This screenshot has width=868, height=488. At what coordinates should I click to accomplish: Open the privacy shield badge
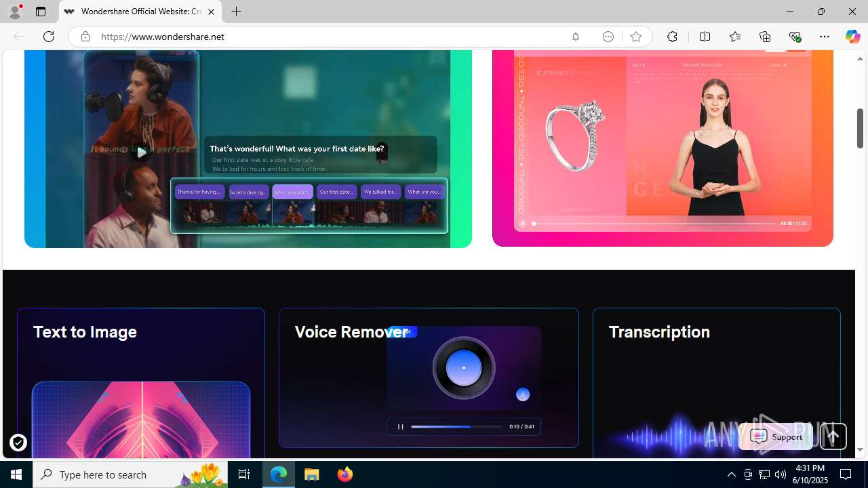tap(18, 443)
